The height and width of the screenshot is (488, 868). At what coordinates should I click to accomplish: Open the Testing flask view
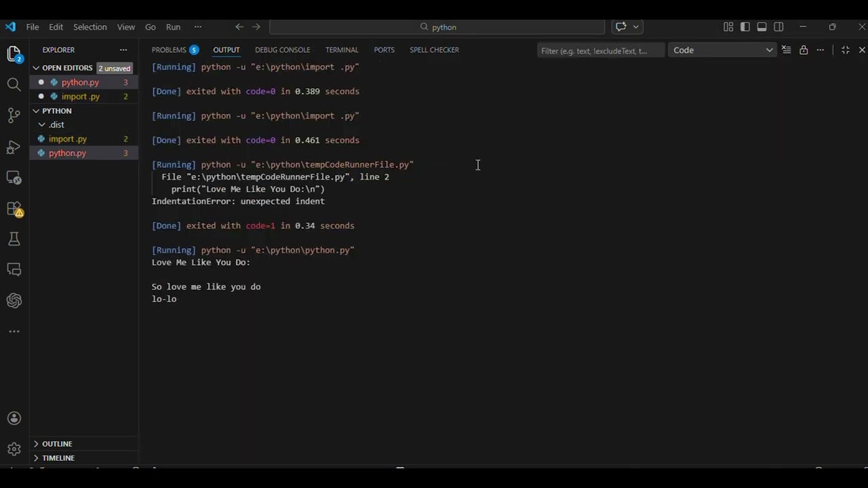tap(14, 239)
